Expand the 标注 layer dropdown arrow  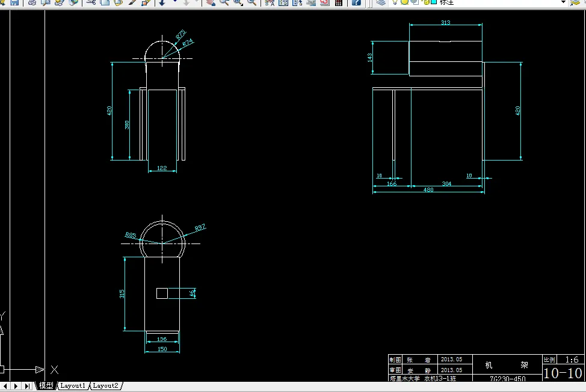tap(563, 2)
